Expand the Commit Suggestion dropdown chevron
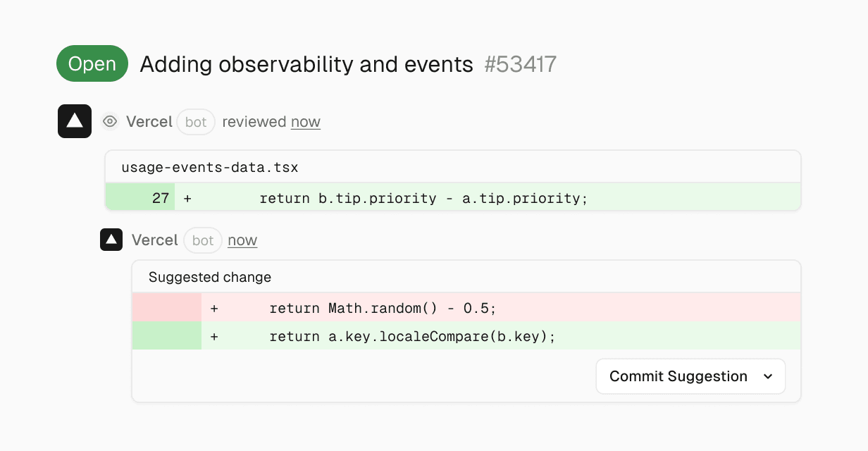The height and width of the screenshot is (451, 868). [768, 376]
